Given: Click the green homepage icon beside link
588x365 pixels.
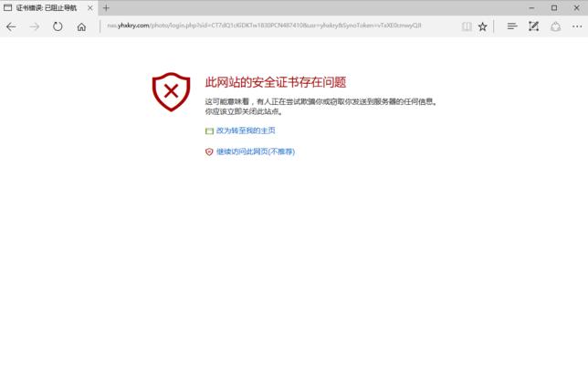Looking at the screenshot, I should pyautogui.click(x=209, y=130).
